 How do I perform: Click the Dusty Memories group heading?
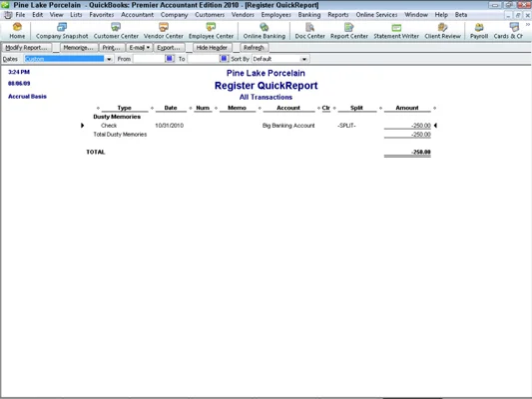click(x=117, y=117)
